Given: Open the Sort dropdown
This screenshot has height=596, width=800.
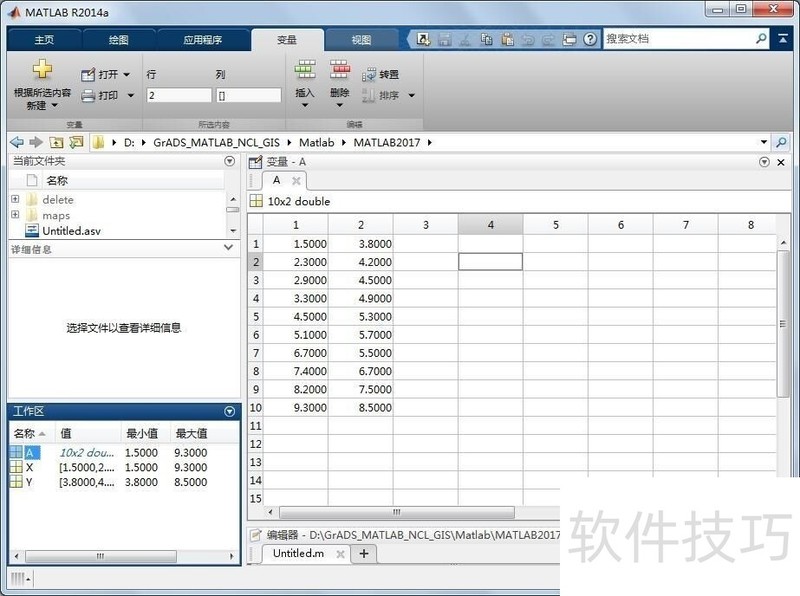Looking at the screenshot, I should [388, 95].
